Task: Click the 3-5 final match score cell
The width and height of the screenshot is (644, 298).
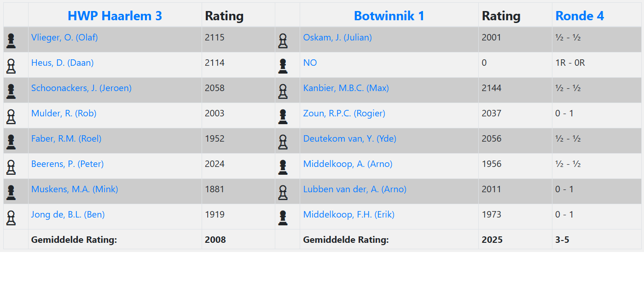Action: click(x=562, y=240)
